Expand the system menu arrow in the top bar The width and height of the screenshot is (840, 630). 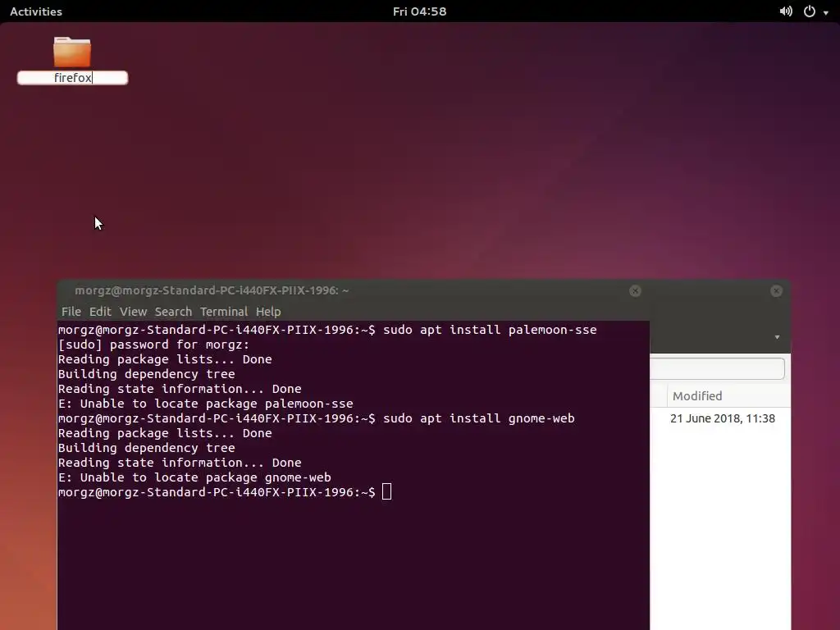tap(826, 12)
